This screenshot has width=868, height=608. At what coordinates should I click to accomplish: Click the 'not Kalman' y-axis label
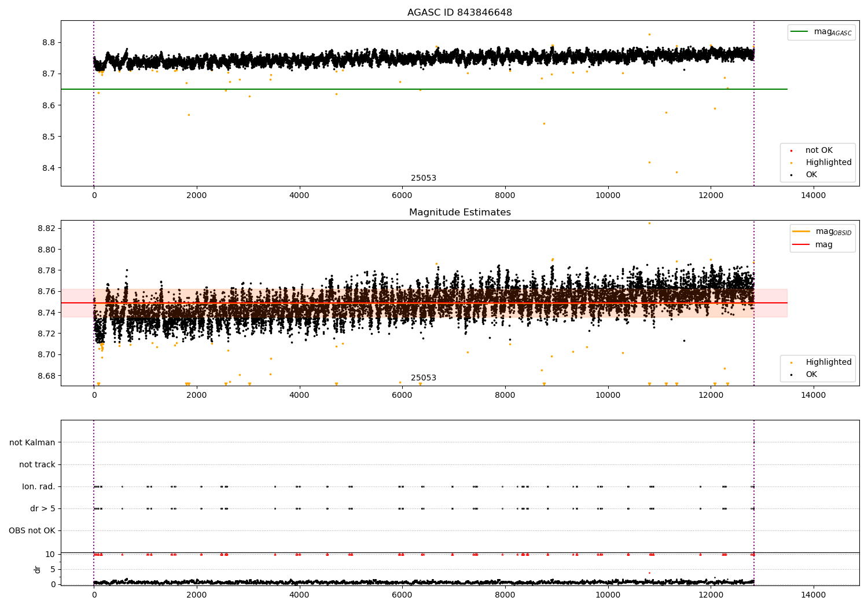(32, 442)
